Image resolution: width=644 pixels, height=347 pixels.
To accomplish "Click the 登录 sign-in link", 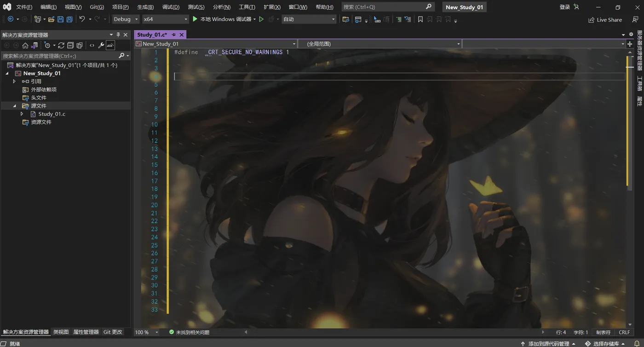I will 564,7.
